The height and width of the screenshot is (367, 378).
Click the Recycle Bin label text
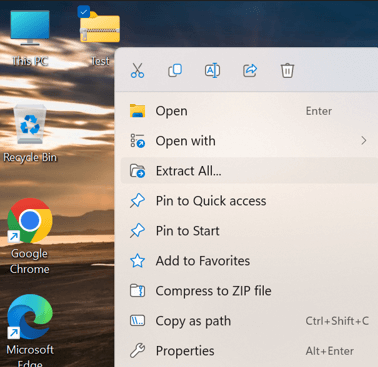click(x=30, y=157)
